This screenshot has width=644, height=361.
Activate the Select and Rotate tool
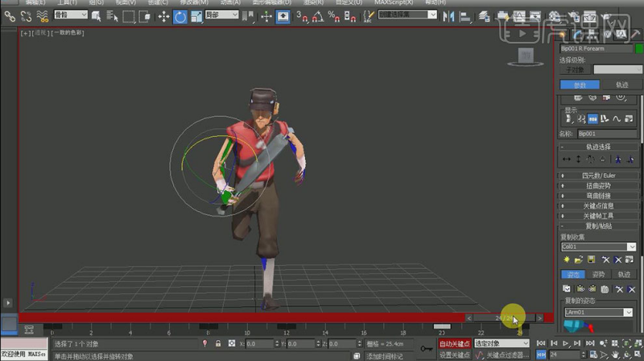coord(180,16)
